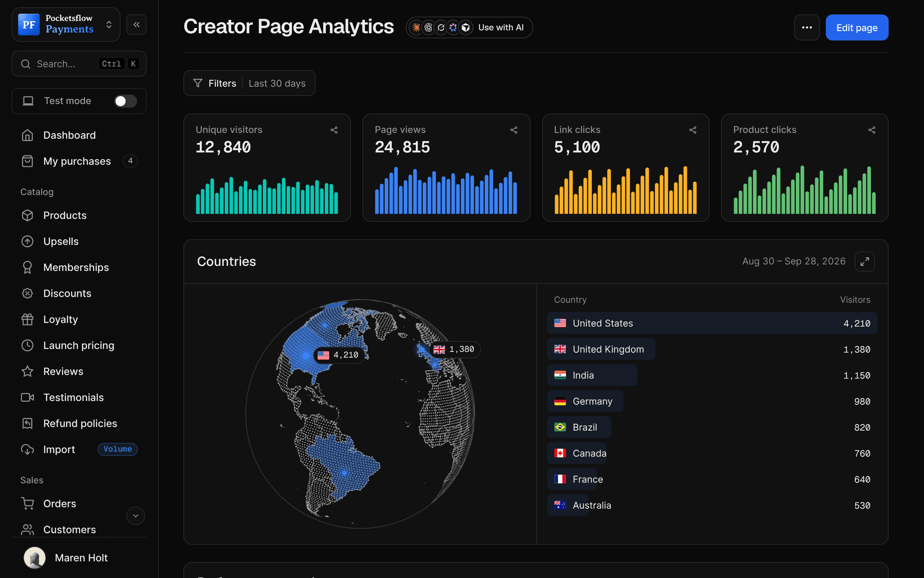924x578 pixels.
Task: Click the Aug 30 – Sep 28, 2026 date
Action: click(x=794, y=261)
